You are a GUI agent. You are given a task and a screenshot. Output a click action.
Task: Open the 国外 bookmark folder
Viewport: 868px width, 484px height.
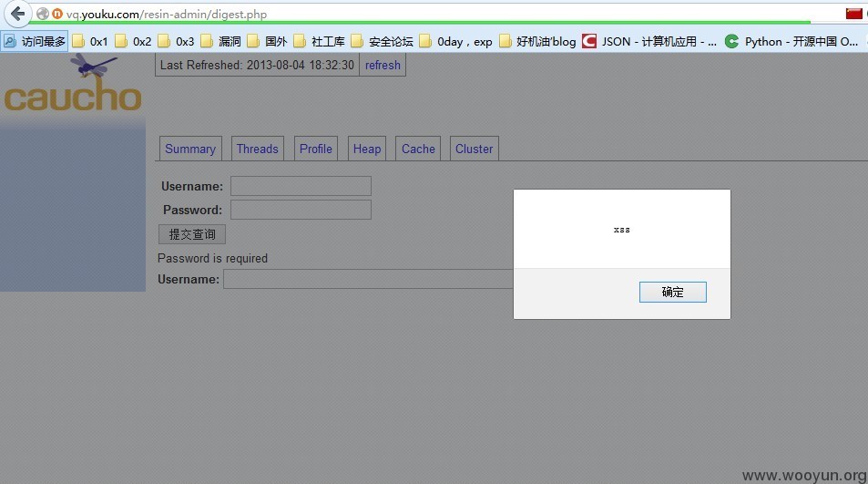coord(267,42)
